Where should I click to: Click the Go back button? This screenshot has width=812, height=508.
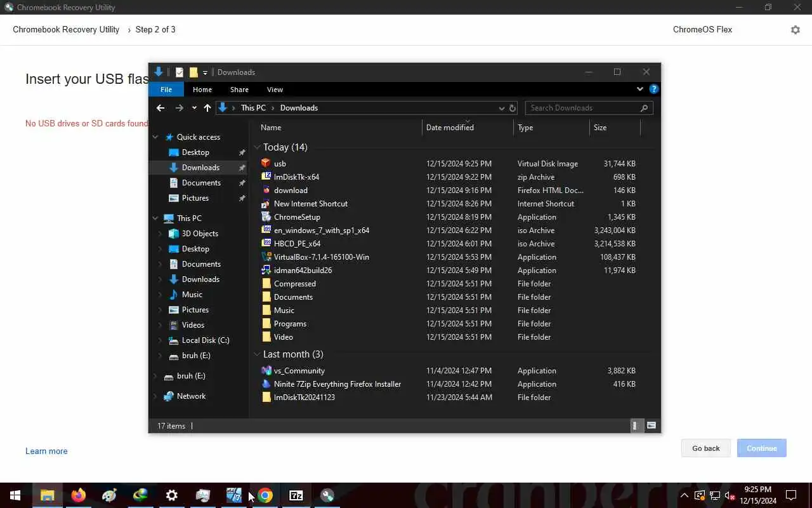coord(706,448)
